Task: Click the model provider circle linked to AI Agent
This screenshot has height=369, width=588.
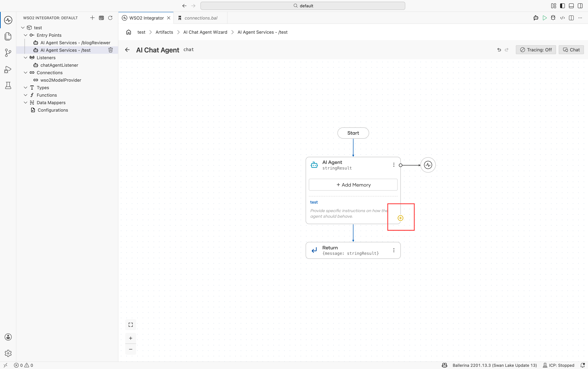Action: click(x=428, y=165)
